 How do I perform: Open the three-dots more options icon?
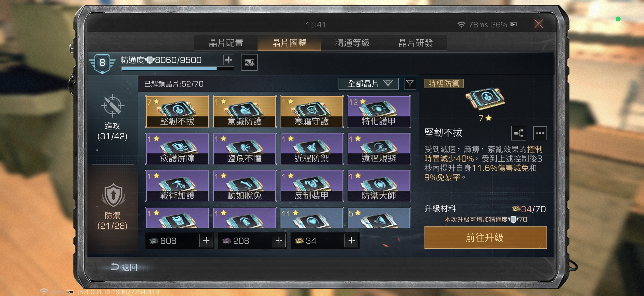(x=540, y=133)
